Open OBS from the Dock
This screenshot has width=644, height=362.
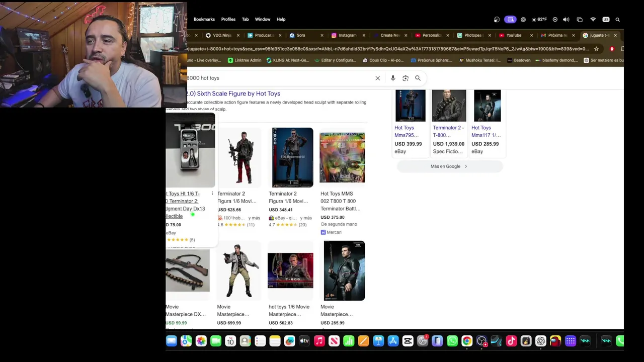(x=482, y=341)
